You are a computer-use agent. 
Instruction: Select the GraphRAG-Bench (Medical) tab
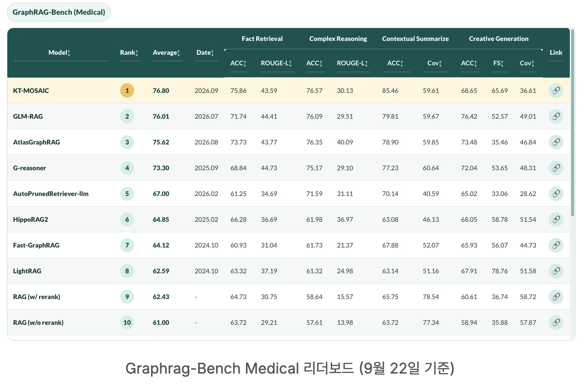(59, 12)
